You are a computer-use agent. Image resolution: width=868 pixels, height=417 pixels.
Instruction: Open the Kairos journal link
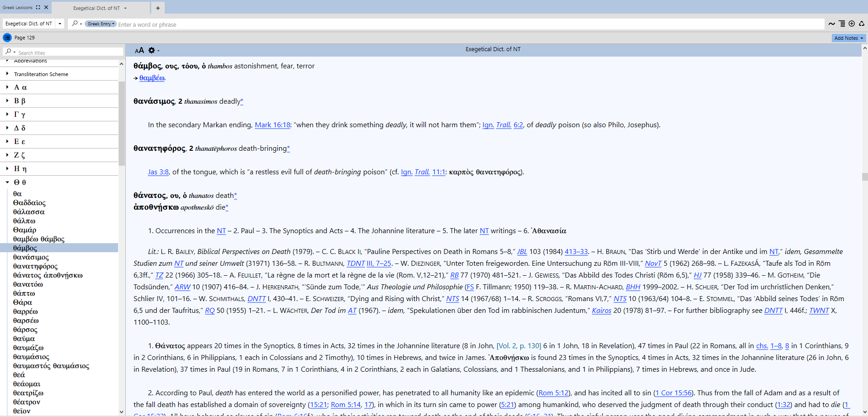(601, 311)
